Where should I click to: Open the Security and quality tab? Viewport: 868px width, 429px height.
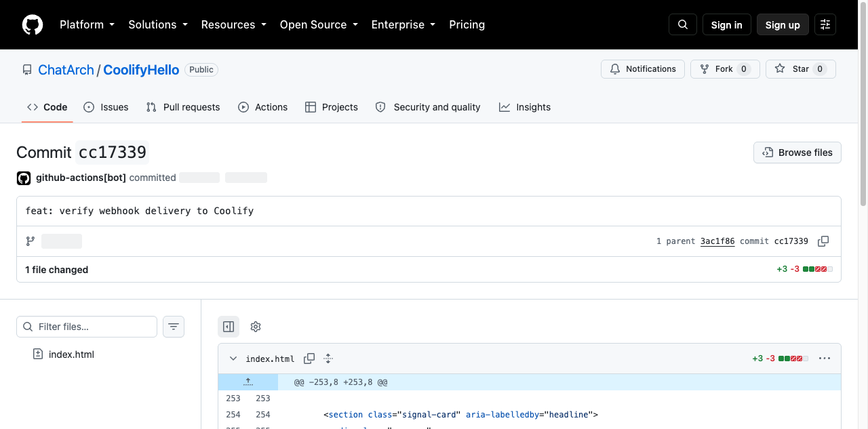tap(428, 107)
